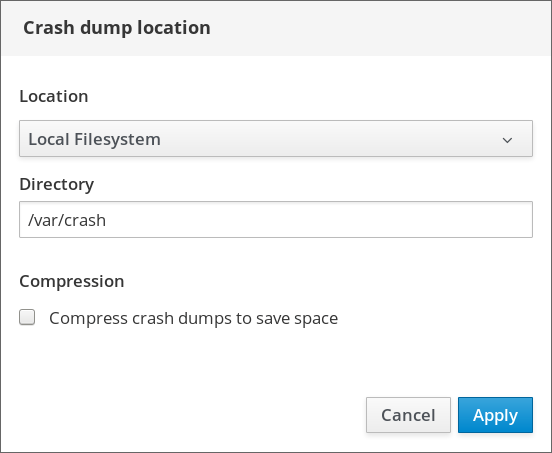Click the Crash dump location title text
552x453 pixels.
(117, 28)
